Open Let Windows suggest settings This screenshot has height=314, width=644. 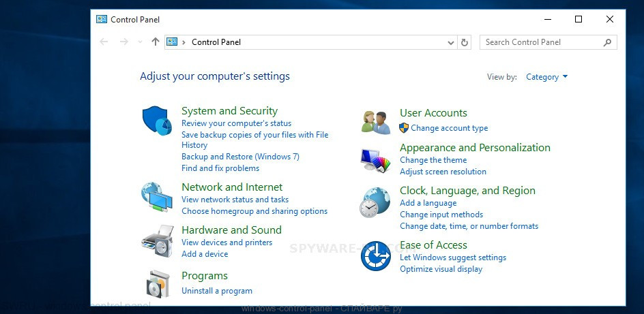pyautogui.click(x=453, y=257)
